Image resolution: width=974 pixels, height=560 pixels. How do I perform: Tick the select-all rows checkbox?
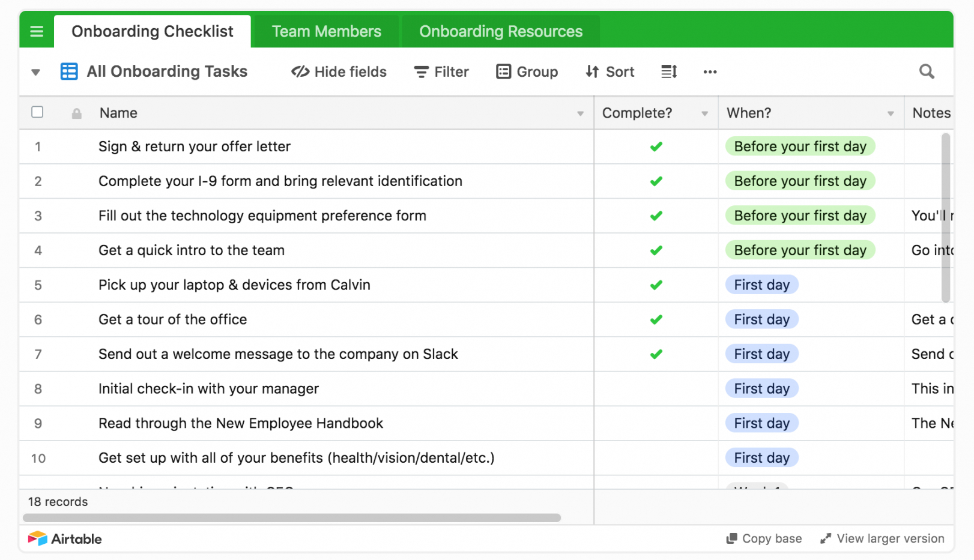tap(37, 112)
